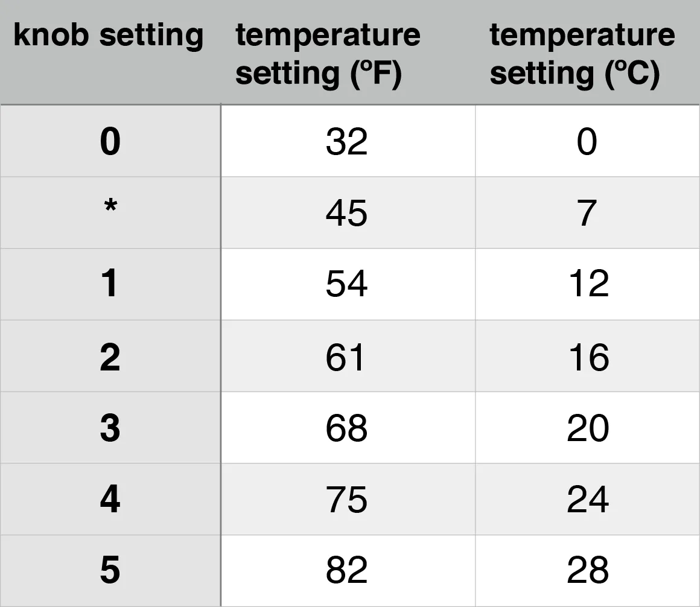Click the 32 °F cell
Viewport: 700px width, 607px height.
[347, 142]
